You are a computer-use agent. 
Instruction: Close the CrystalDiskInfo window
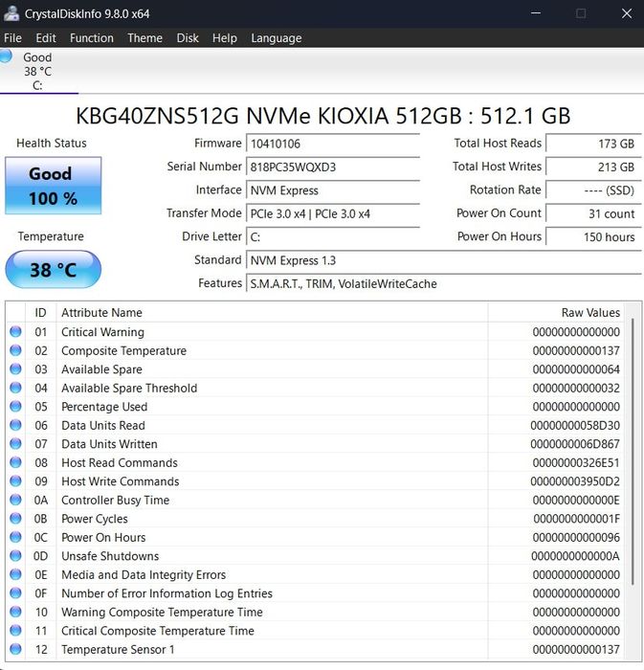[627, 13]
